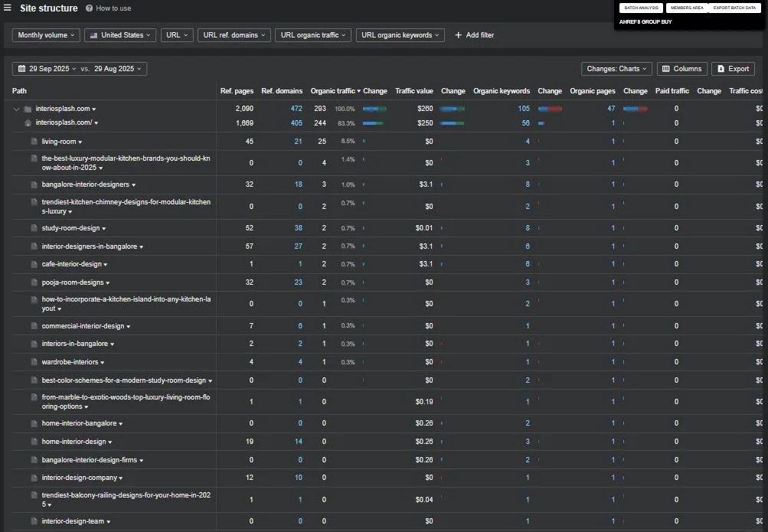Collapse the interiosplash.com tree node
Image resolution: width=768 pixels, height=532 pixels.
pyautogui.click(x=17, y=109)
